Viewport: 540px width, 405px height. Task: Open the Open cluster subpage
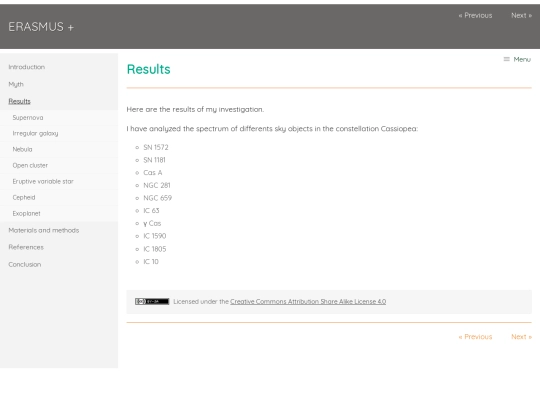tap(30, 165)
